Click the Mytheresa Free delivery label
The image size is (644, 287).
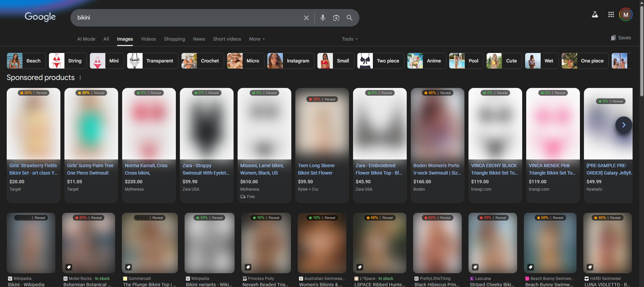click(248, 197)
